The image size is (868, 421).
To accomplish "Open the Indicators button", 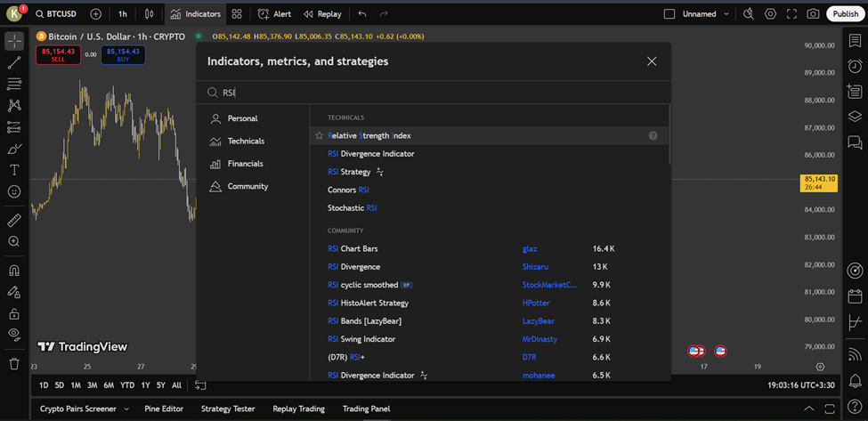I will pyautogui.click(x=195, y=14).
